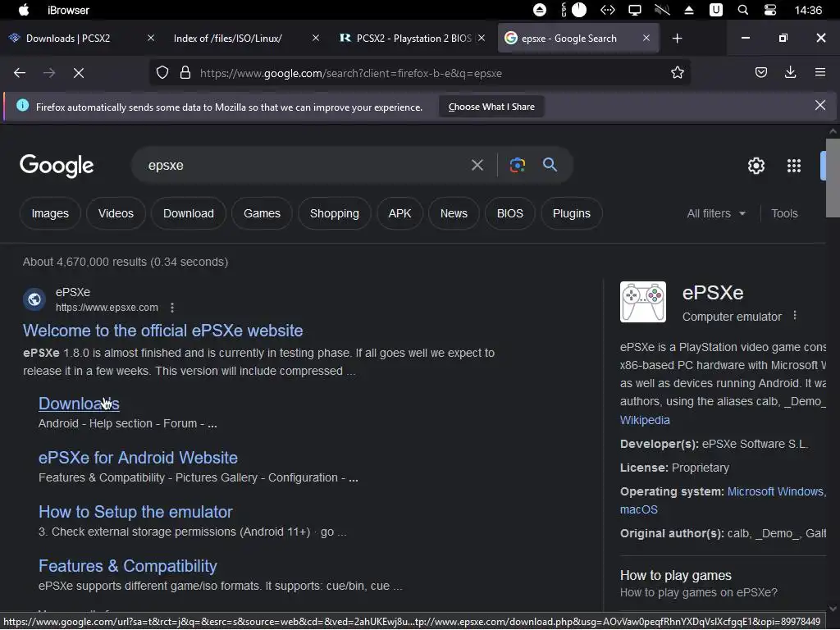Filter results by Shopping
The height and width of the screenshot is (630, 840).
click(335, 213)
